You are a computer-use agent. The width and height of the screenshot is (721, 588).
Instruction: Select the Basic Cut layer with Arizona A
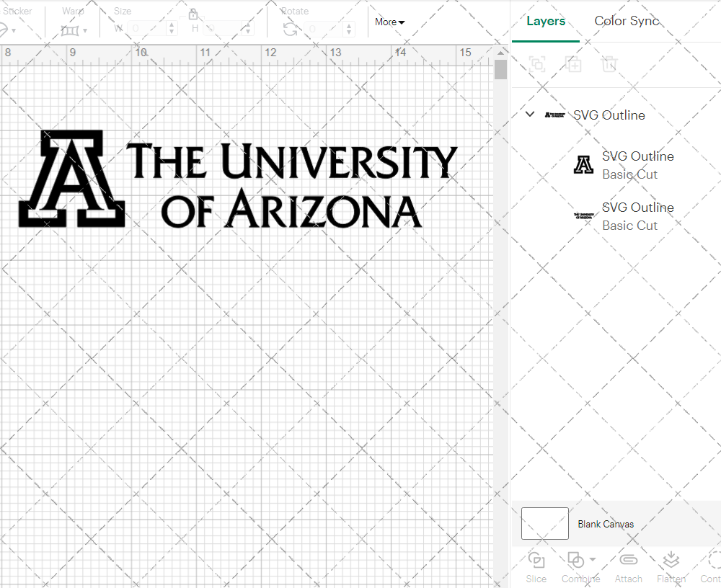point(637,165)
